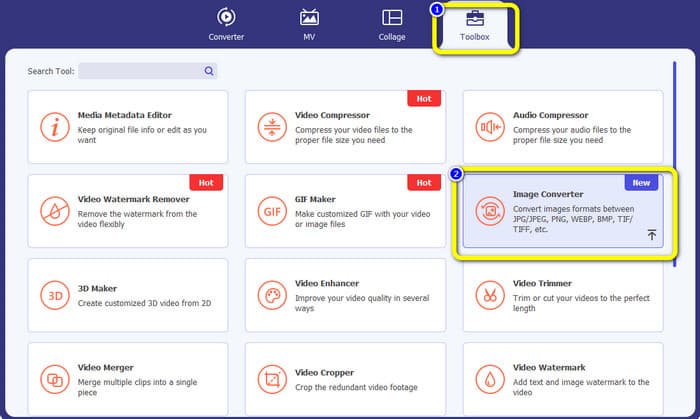Select the Toolbox tab

click(475, 25)
